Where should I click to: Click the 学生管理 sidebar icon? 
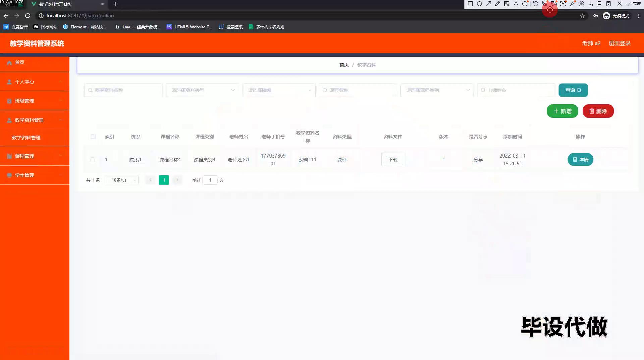[x=9, y=175]
